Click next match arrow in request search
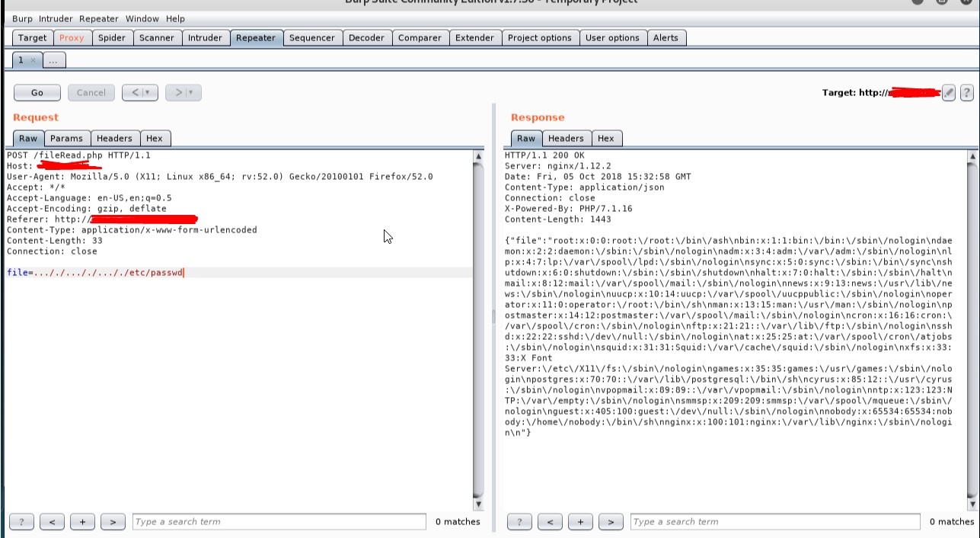 click(x=113, y=522)
